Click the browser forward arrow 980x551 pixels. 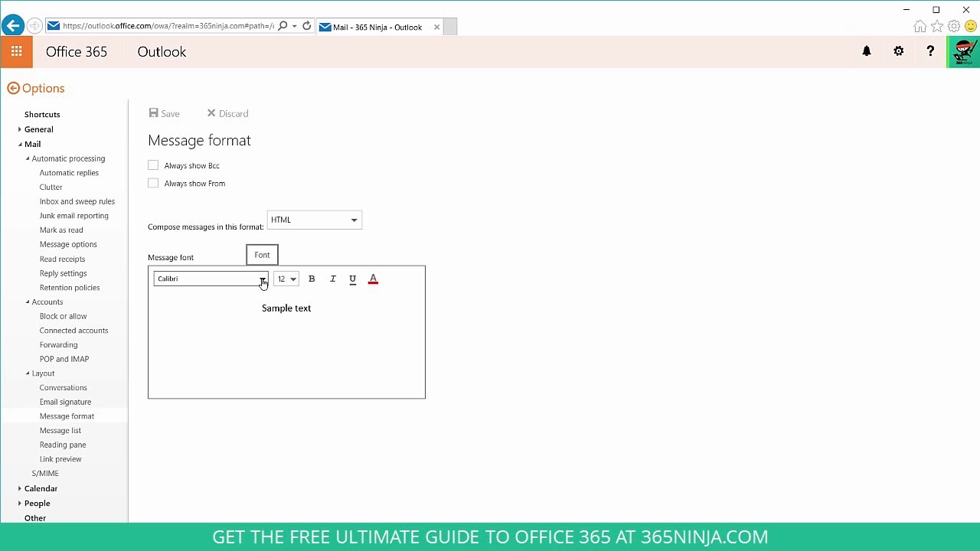pos(34,26)
